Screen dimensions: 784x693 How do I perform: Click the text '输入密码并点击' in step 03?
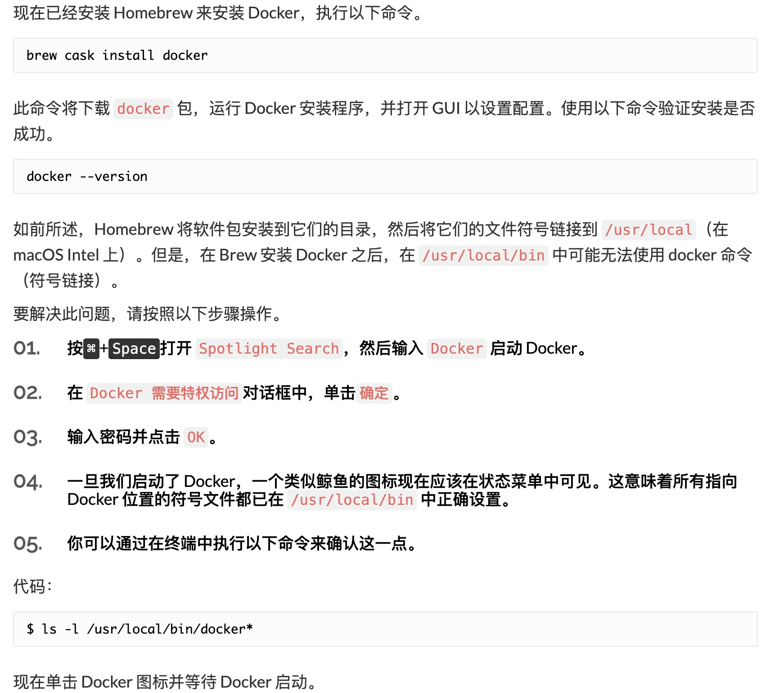[124, 437]
